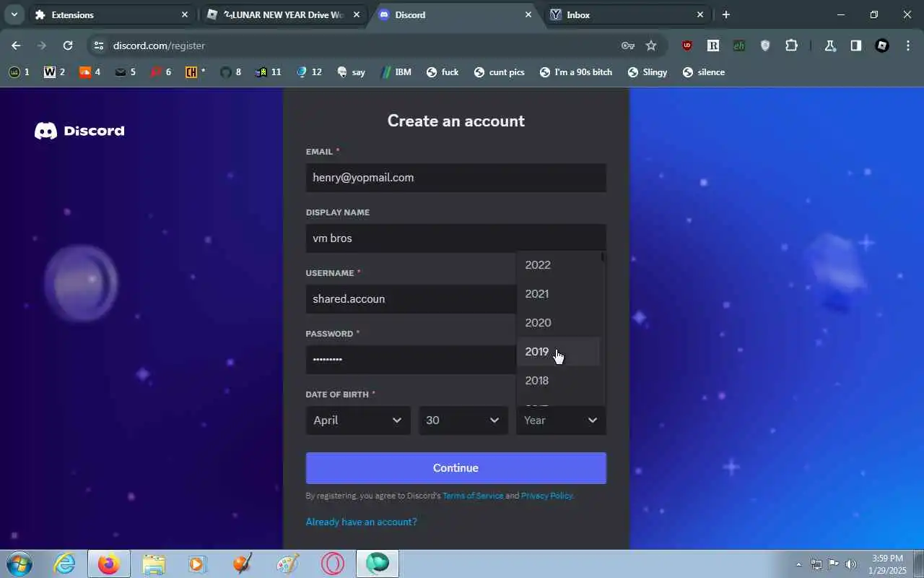Open the bookmark labeled 11

coord(268,72)
